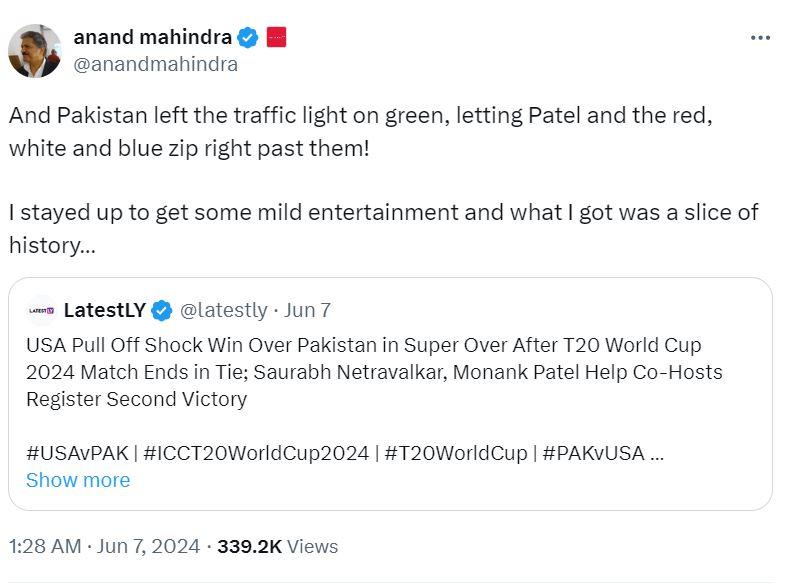This screenshot has height=584, width=792.
Task: Click the red affiliation badge icon
Action: (x=277, y=38)
